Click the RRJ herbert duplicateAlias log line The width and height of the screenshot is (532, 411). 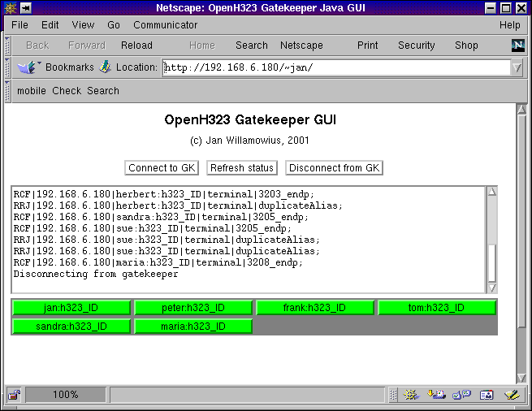click(x=178, y=205)
